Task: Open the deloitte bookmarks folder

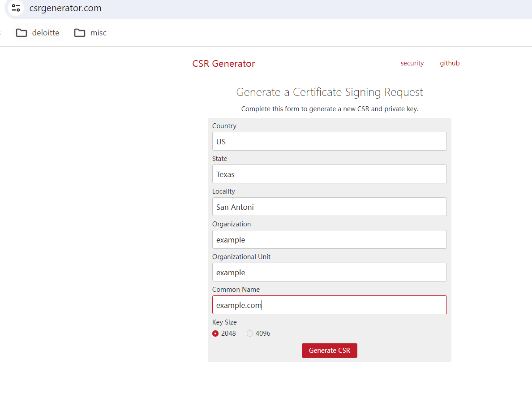Action: click(x=46, y=32)
